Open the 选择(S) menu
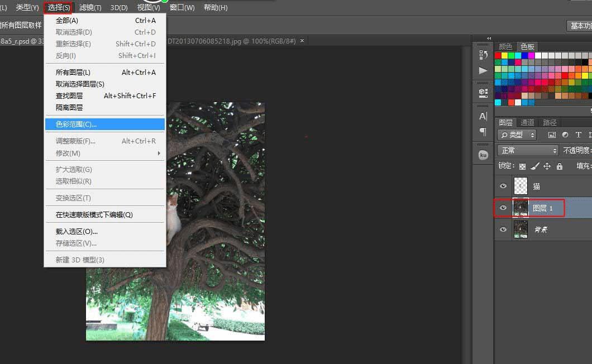The image size is (592, 364). coord(59,8)
